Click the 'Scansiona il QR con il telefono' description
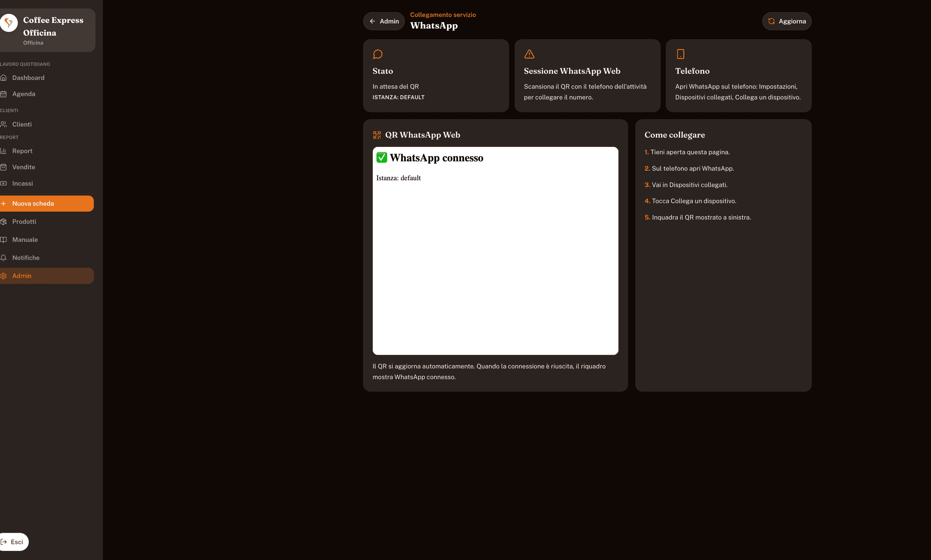The image size is (931, 560). tap(585, 92)
